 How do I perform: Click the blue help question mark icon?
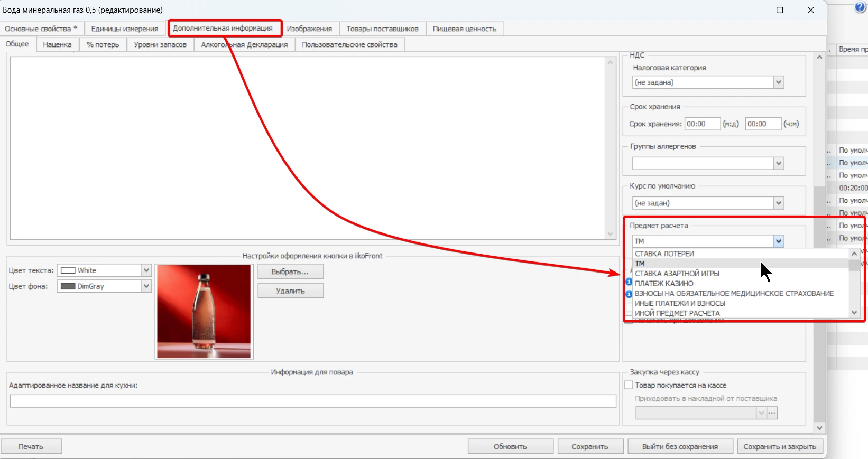[x=861, y=7]
